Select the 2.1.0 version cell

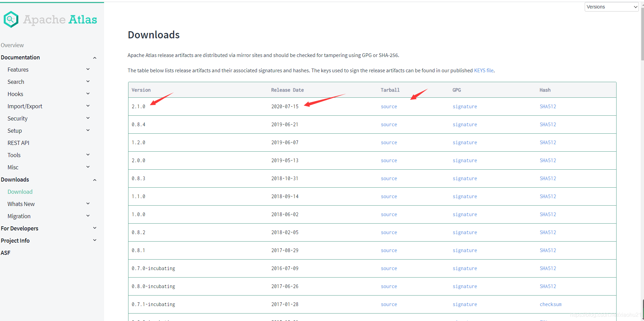[138, 107]
